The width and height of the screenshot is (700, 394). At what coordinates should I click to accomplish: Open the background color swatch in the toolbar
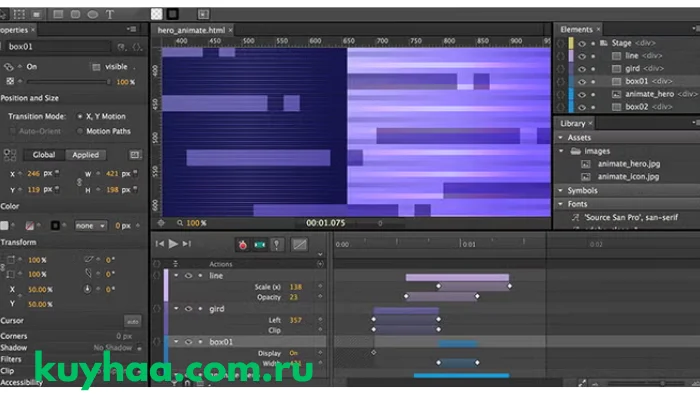(x=157, y=14)
